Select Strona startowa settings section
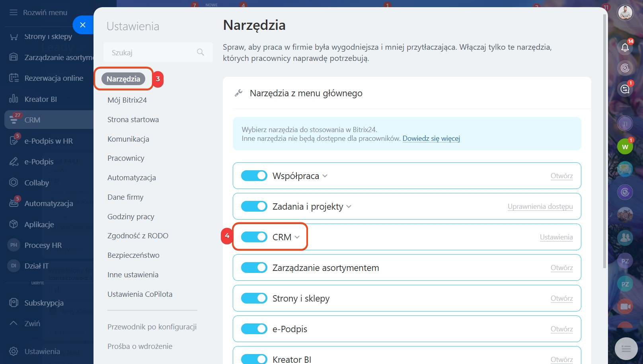Image resolution: width=643 pixels, height=364 pixels. [133, 119]
